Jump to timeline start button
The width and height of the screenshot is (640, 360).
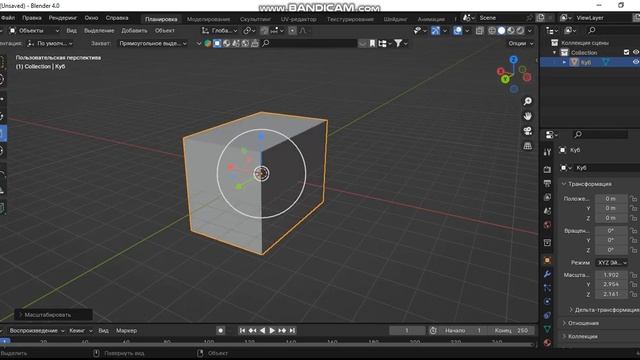click(242, 331)
